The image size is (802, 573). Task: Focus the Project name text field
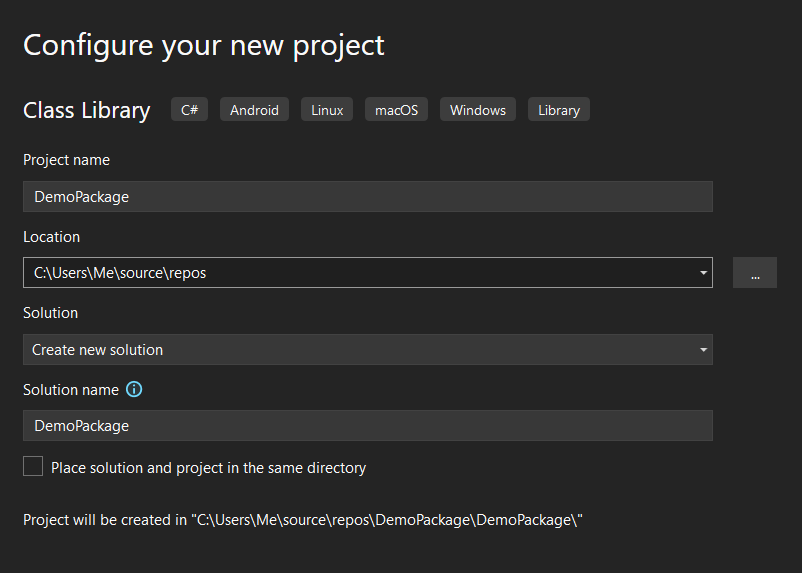coord(367,196)
